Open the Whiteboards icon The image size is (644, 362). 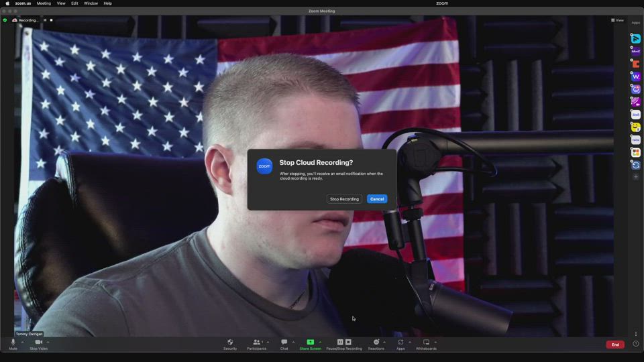coord(426,343)
